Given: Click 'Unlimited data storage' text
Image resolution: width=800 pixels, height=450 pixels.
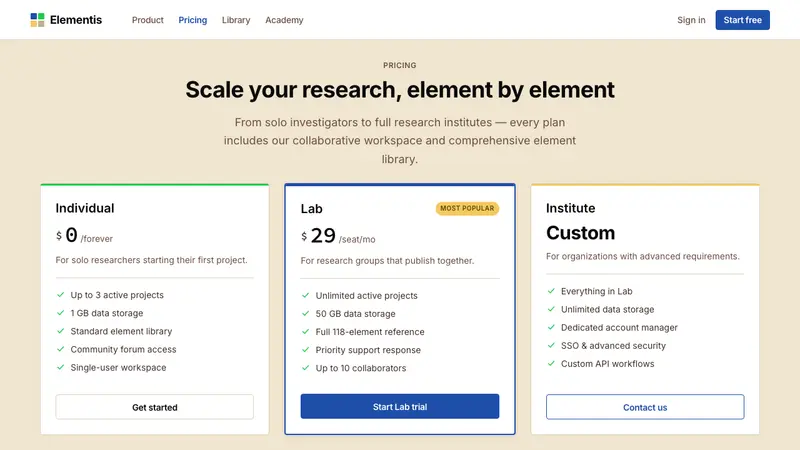Looking at the screenshot, I should tap(607, 309).
